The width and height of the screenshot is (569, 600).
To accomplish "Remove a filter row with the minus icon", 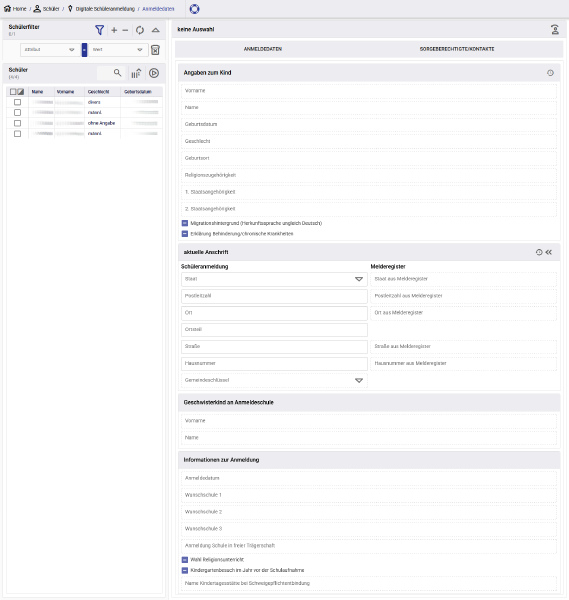I will click(125, 30).
